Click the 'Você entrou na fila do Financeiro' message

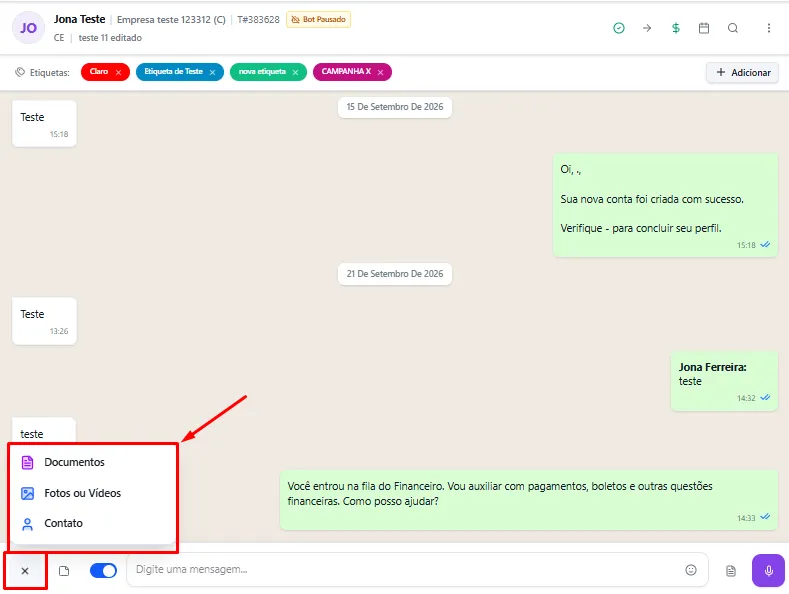(529, 500)
